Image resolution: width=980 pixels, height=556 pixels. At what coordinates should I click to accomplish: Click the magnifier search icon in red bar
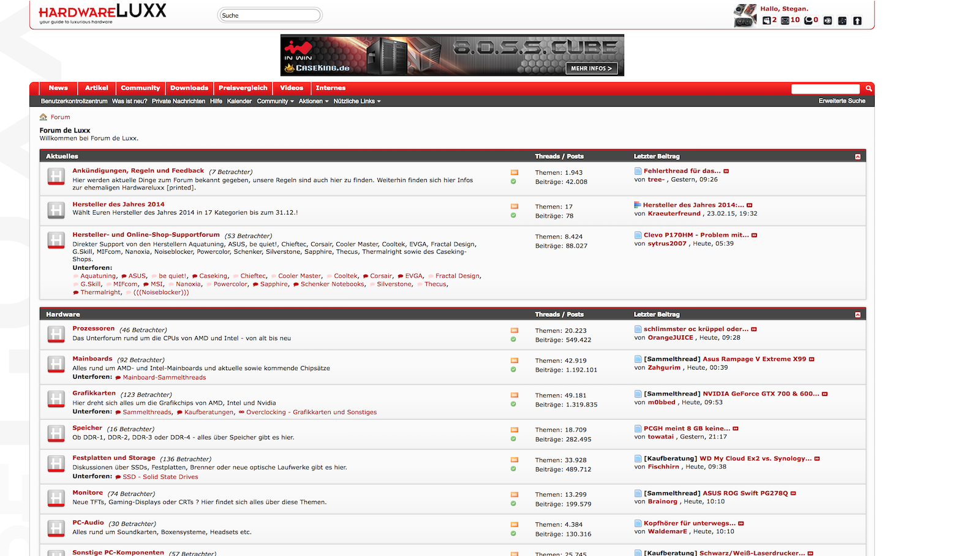(869, 89)
